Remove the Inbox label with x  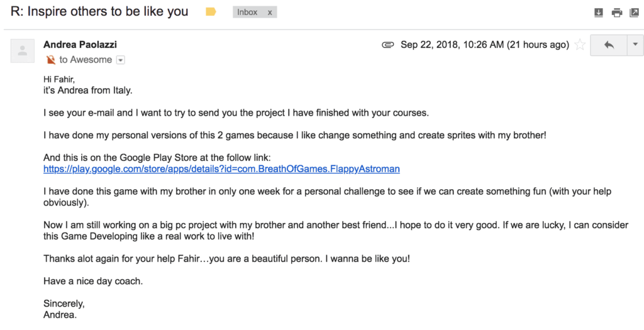[x=270, y=13]
